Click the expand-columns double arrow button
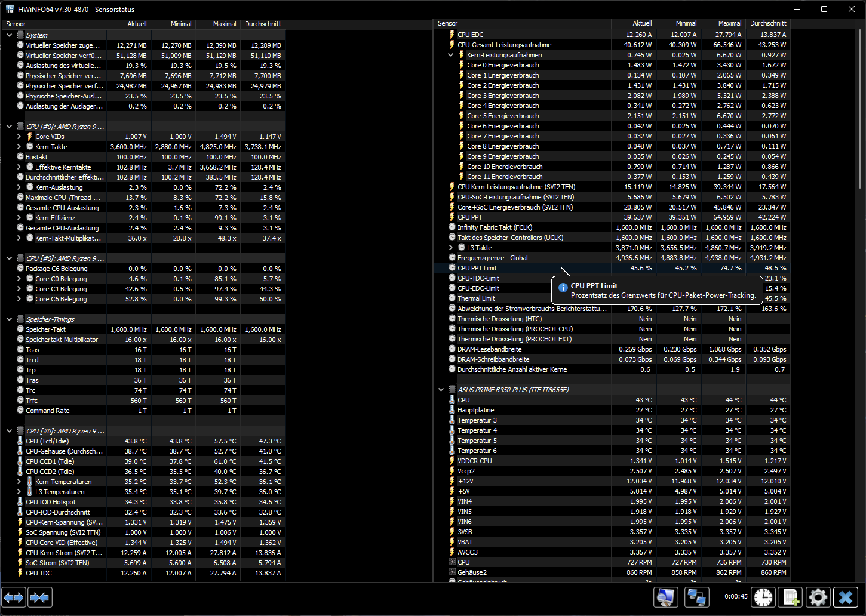 pos(14,597)
